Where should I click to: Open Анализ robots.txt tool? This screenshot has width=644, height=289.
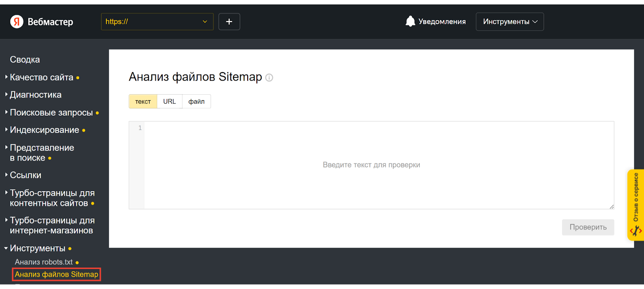pyautogui.click(x=43, y=262)
